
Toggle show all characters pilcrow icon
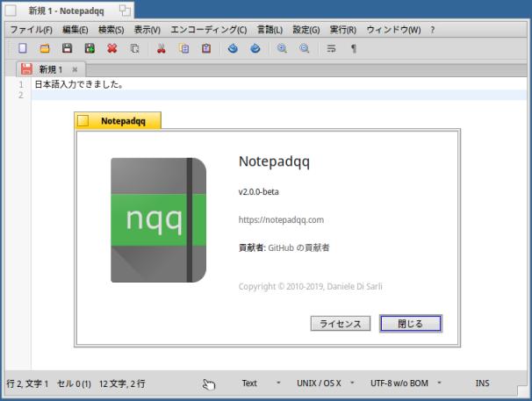point(354,48)
